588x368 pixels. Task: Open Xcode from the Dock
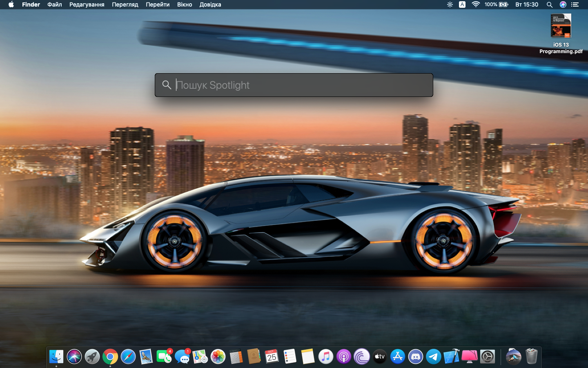[x=452, y=357]
